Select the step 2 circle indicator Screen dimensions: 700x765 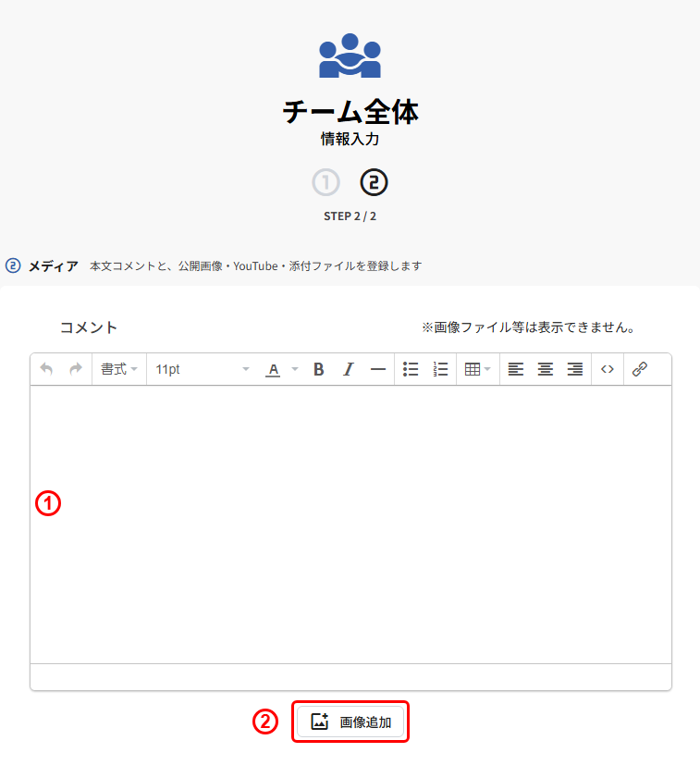[375, 182]
